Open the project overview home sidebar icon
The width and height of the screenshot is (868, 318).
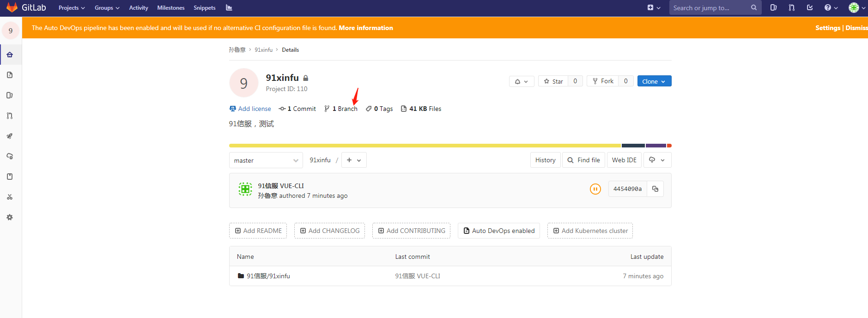(10, 55)
